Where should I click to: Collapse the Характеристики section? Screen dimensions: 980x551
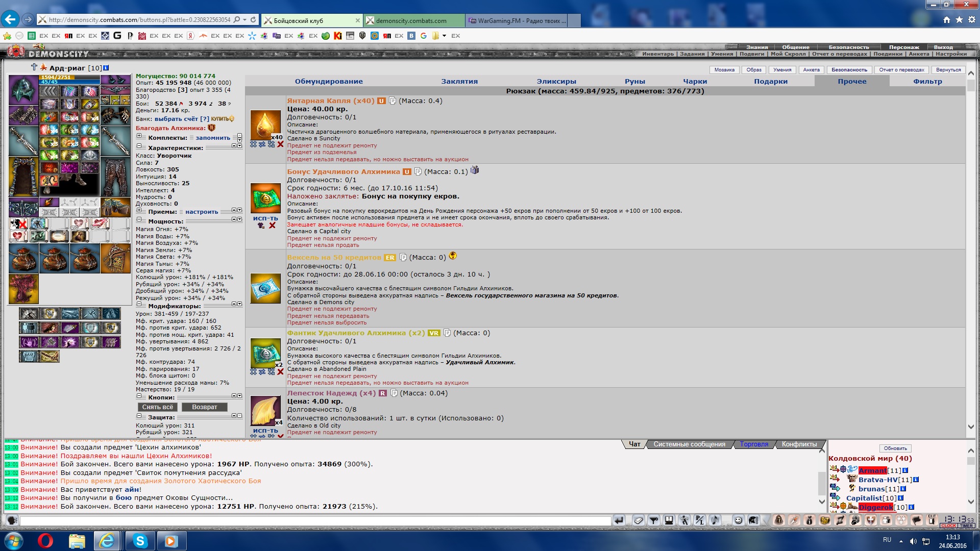139,146
